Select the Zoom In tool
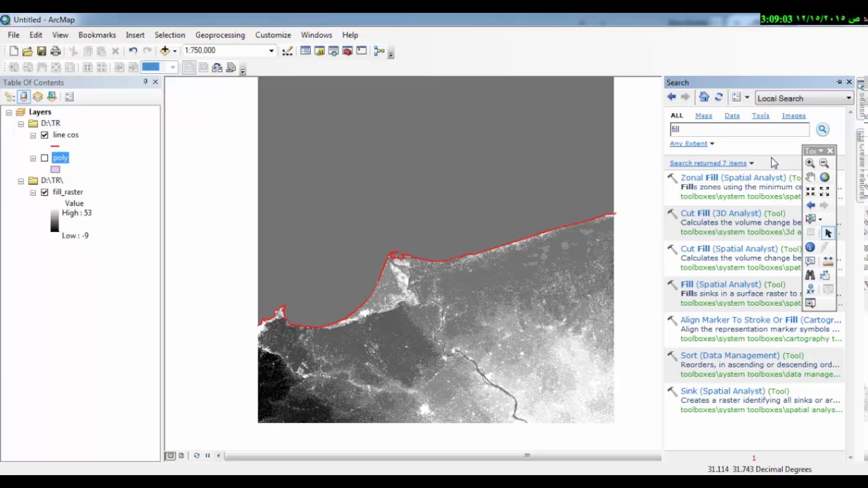 (810, 163)
